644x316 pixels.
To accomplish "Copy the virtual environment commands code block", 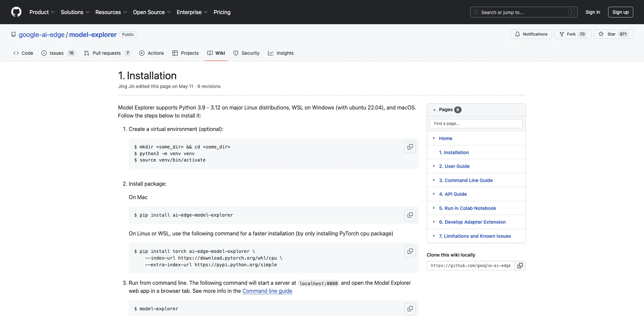I will coord(410,147).
